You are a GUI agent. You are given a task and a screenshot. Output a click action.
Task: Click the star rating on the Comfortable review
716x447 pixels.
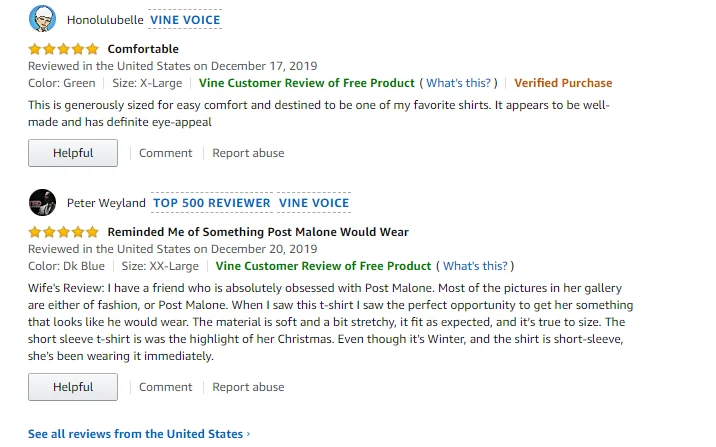click(x=63, y=49)
